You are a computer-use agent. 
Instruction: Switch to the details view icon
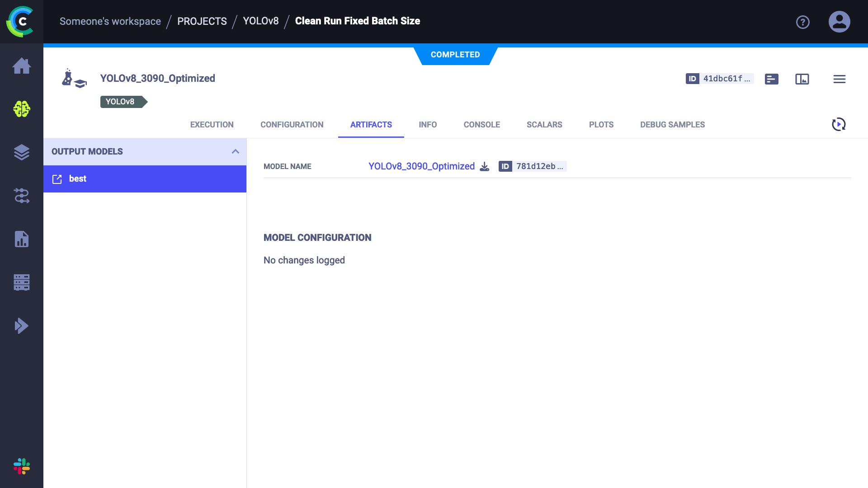coord(771,79)
